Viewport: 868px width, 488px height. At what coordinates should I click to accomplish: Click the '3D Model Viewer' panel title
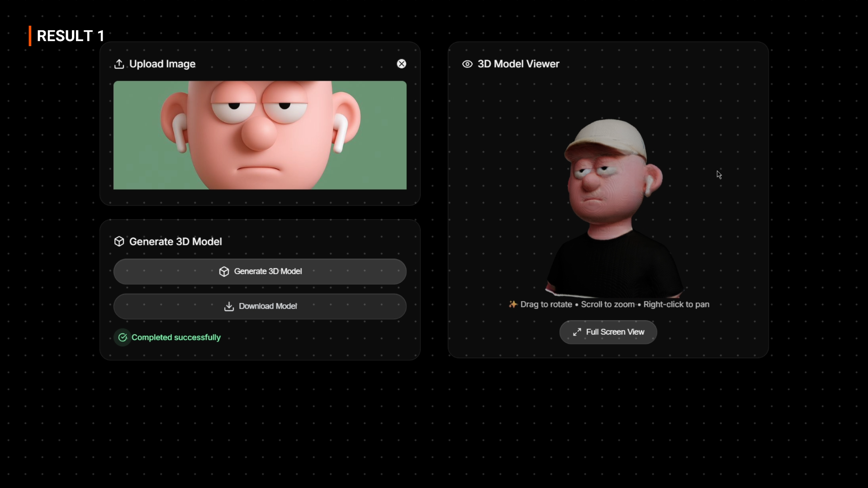(518, 64)
